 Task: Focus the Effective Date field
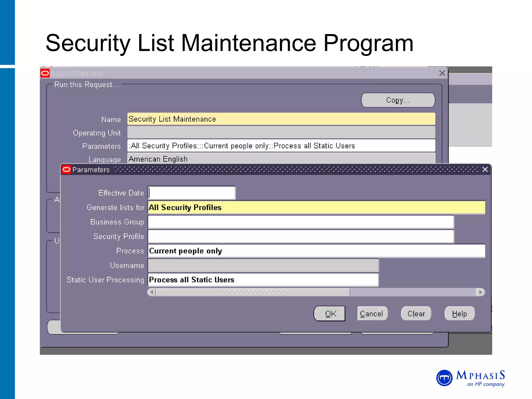[x=191, y=193]
